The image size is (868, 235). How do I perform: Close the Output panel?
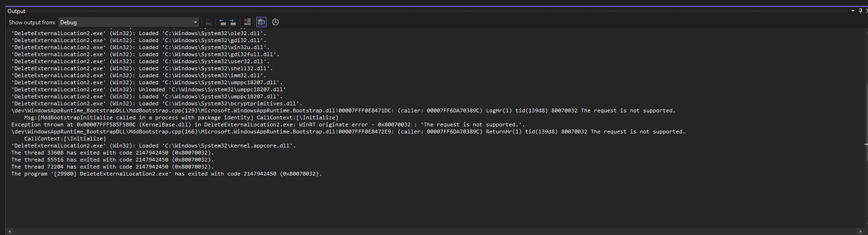point(867,11)
